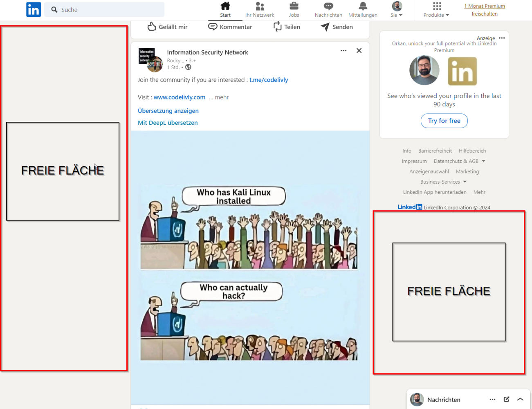Image resolution: width=532 pixels, height=409 pixels.
Task: Open the Kali Linux meme image
Action: coord(250,267)
